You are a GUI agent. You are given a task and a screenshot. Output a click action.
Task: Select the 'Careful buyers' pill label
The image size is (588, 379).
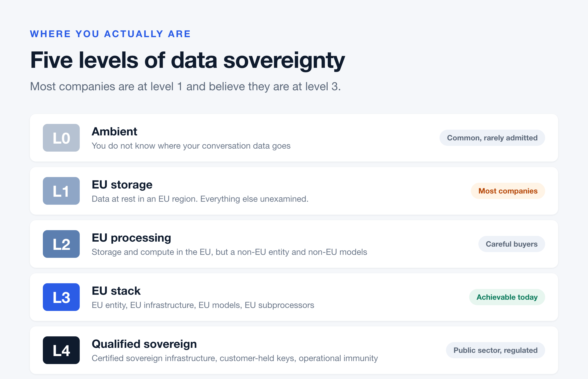(512, 244)
